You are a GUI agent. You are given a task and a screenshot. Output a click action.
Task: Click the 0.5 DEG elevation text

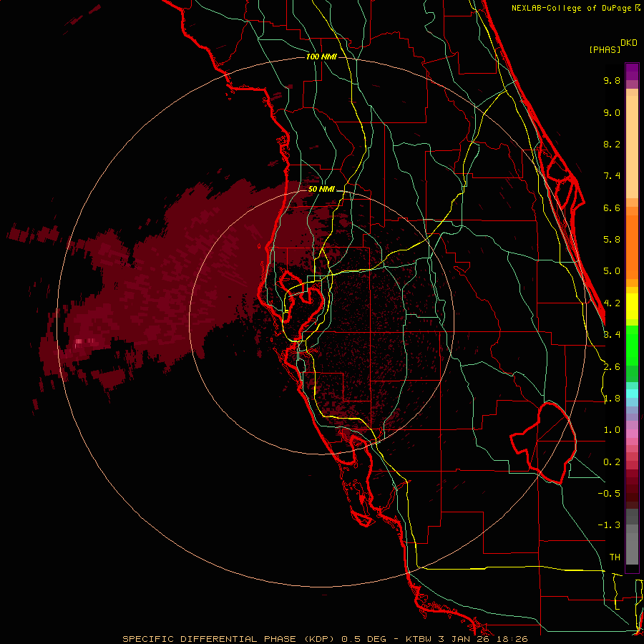tap(364, 639)
